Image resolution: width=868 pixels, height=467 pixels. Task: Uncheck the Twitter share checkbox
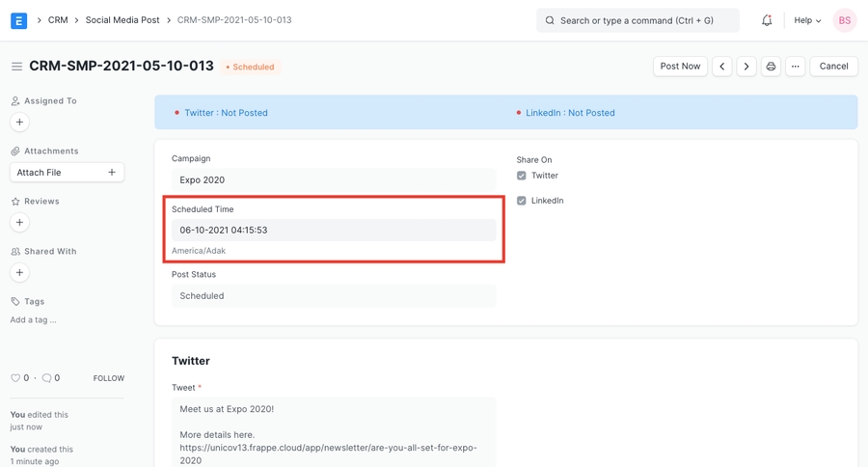coord(522,176)
